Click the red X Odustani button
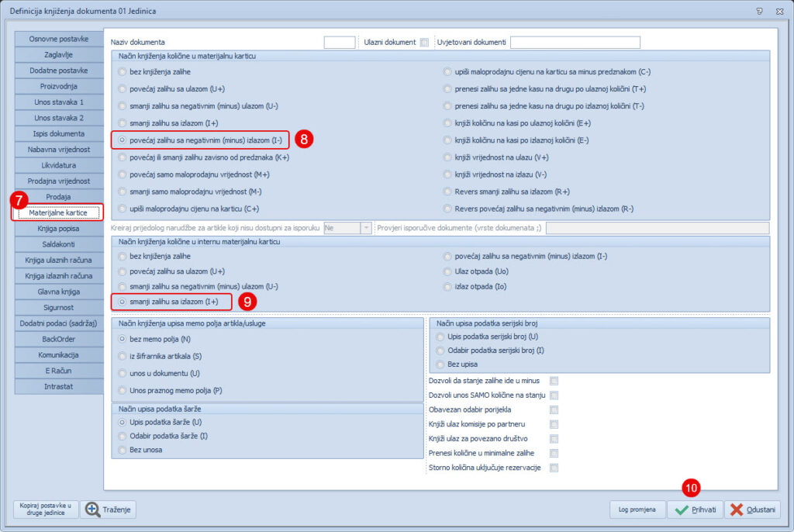 click(x=753, y=510)
